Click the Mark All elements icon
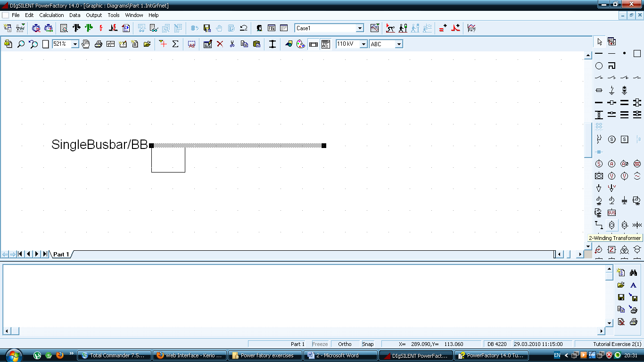The width and height of the screenshot is (644, 362). click(191, 44)
